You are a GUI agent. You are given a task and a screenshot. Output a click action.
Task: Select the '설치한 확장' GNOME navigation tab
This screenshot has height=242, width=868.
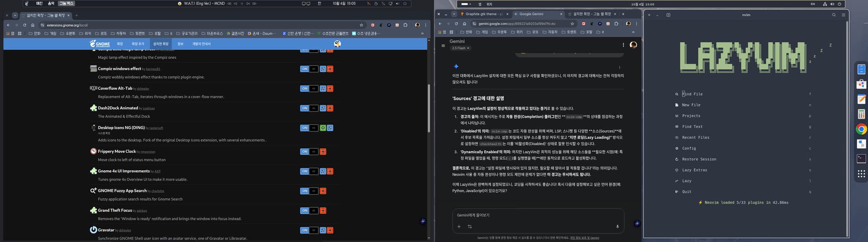point(160,44)
